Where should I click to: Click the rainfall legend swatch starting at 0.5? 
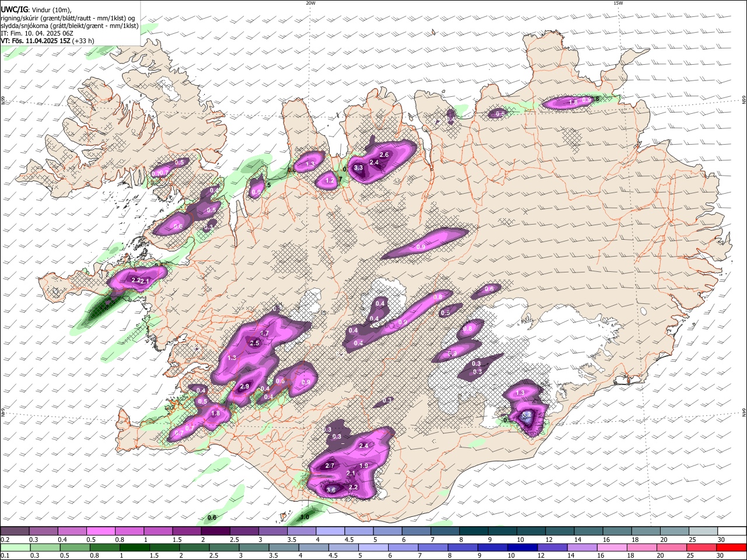75,547
